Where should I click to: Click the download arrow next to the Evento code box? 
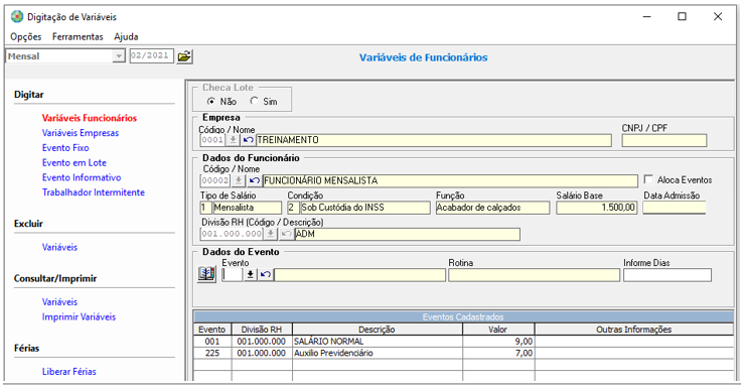tap(251, 275)
